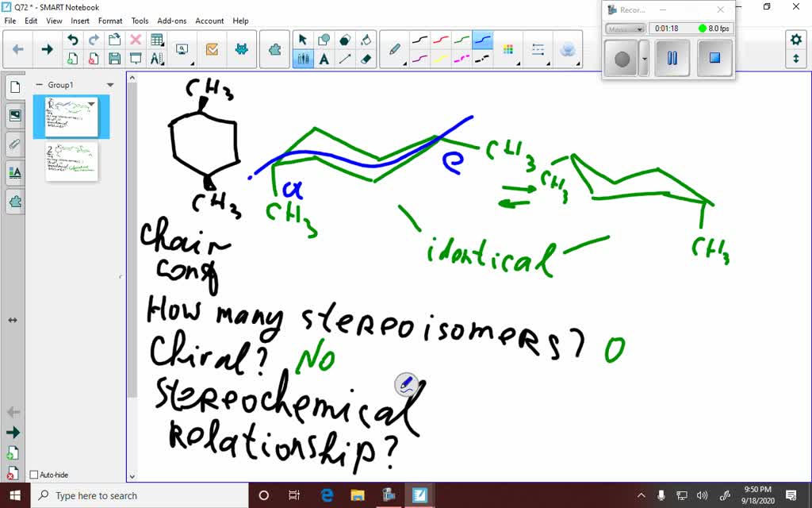Open the Add-ons panel
Image resolution: width=812 pixels, height=508 pixels.
pyautogui.click(x=14, y=201)
